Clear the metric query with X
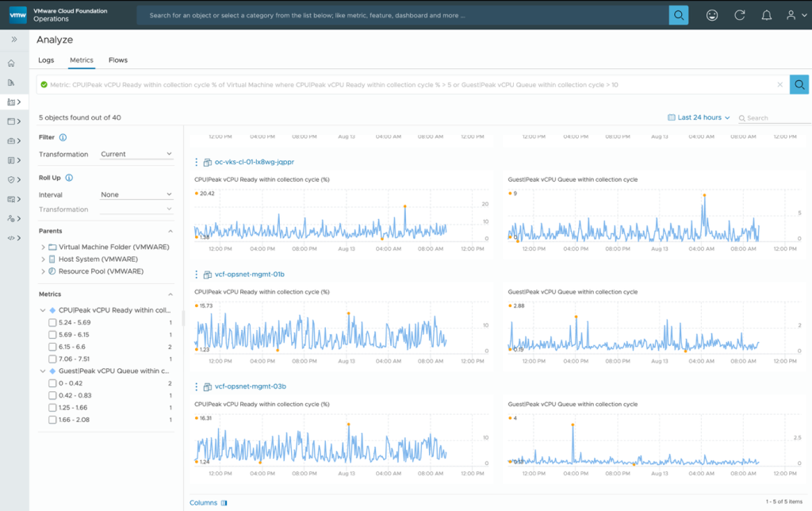The image size is (812, 511). [779, 84]
